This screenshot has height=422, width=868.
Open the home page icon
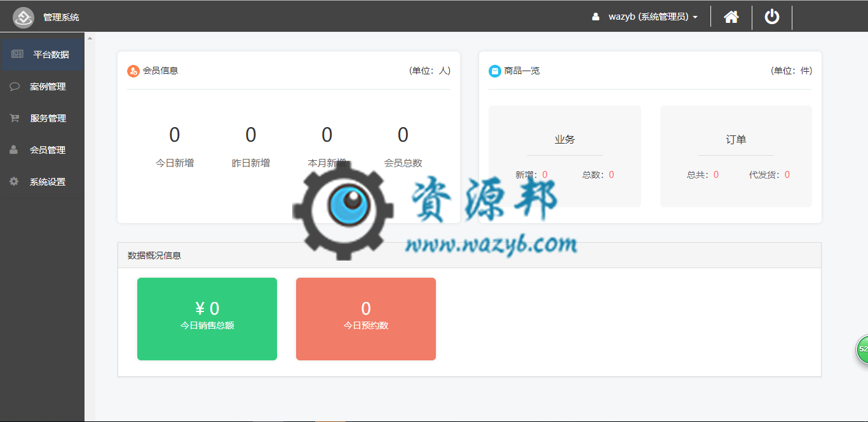tap(731, 17)
